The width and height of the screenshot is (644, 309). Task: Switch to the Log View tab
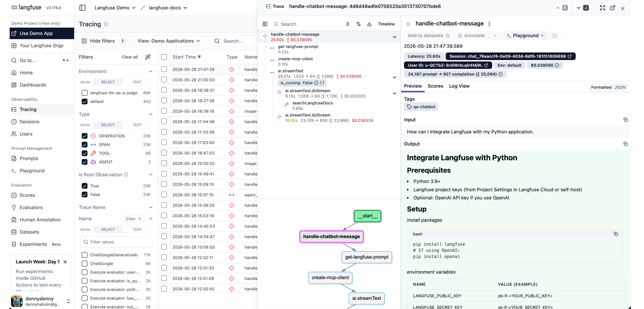pos(459,86)
